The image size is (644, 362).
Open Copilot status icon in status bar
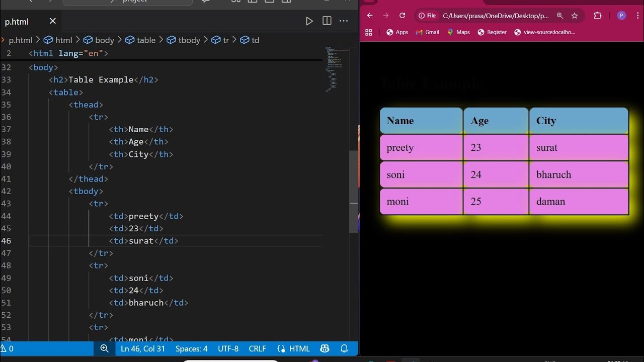[325, 348]
